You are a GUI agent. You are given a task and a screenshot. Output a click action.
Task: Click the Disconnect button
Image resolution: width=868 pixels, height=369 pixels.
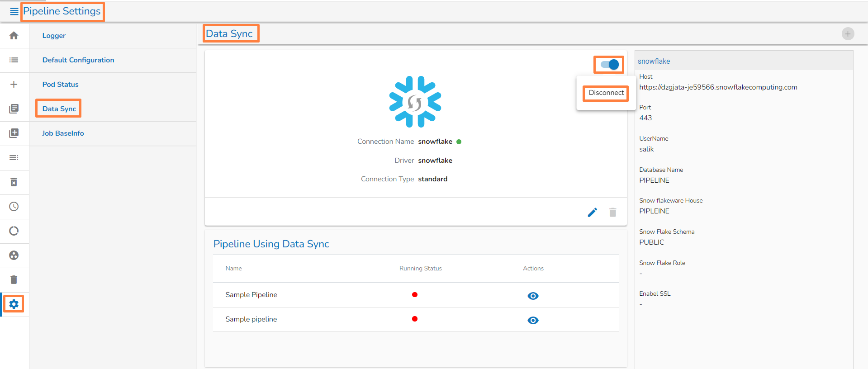(x=606, y=93)
